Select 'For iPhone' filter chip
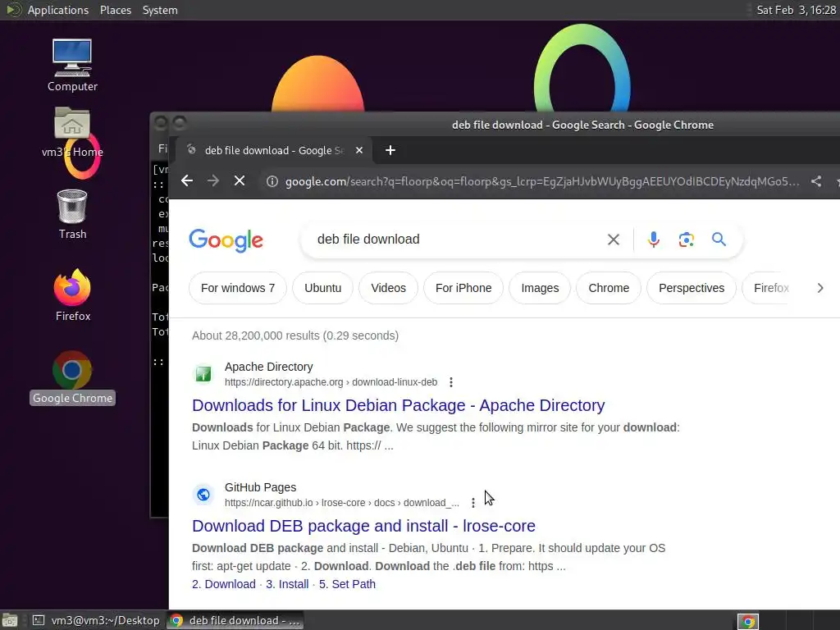 [463, 288]
